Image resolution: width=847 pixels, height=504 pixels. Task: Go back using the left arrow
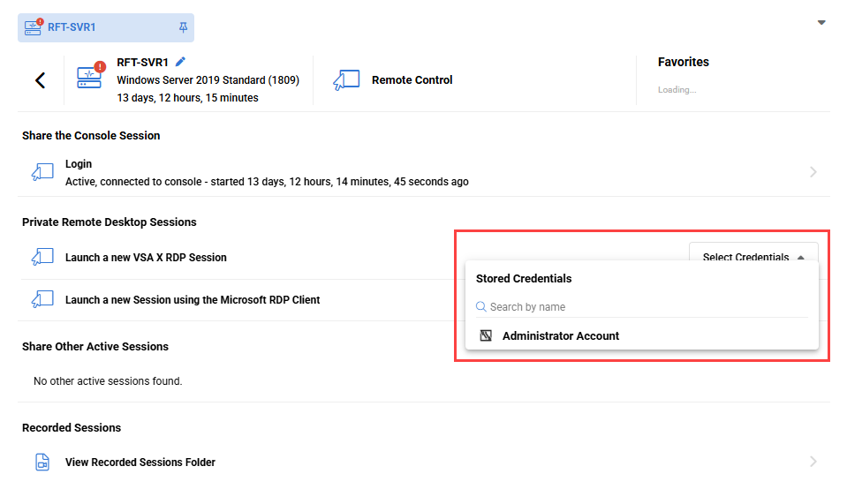point(40,80)
